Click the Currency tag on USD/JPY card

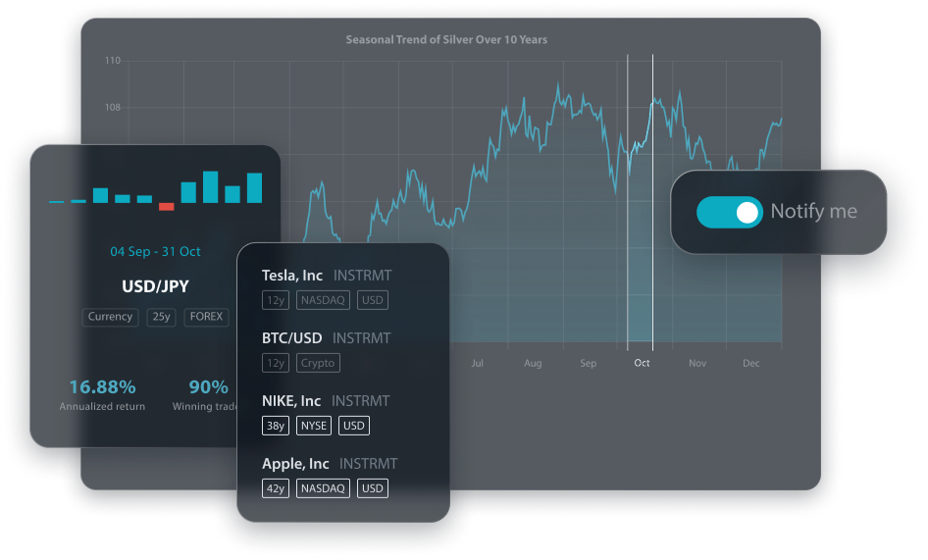point(110,317)
